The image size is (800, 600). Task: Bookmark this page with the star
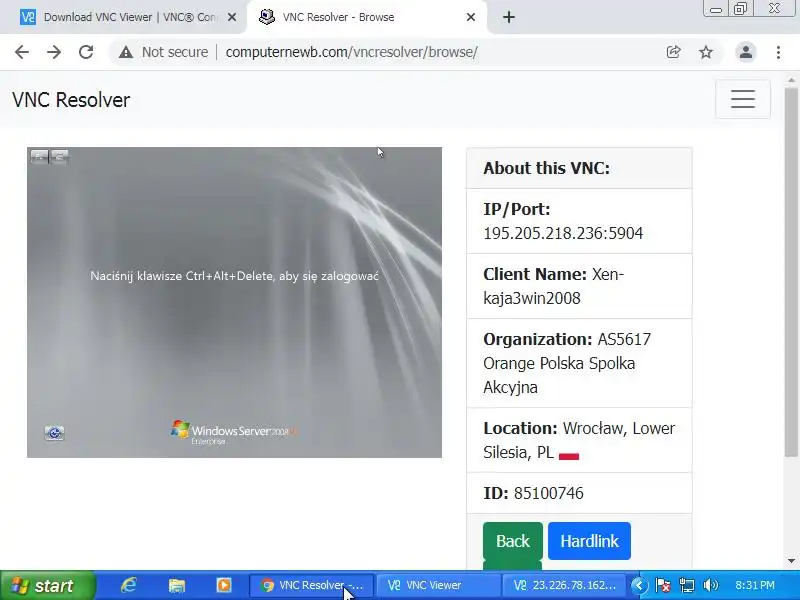pyautogui.click(x=706, y=52)
